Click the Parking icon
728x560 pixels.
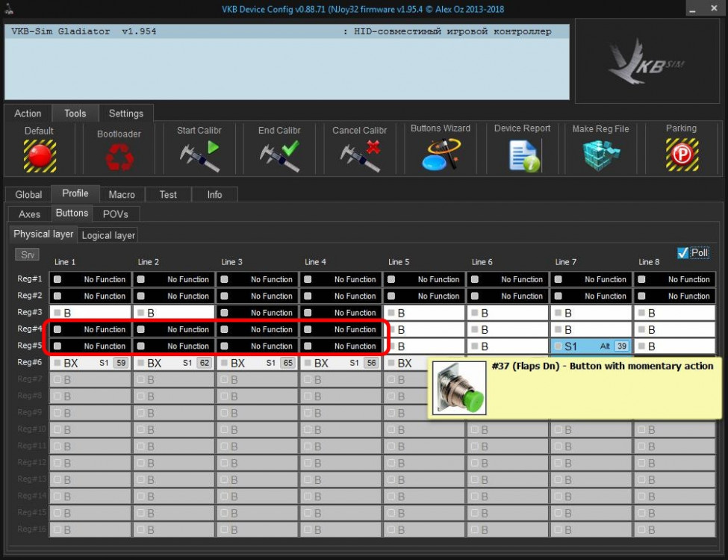point(682,155)
